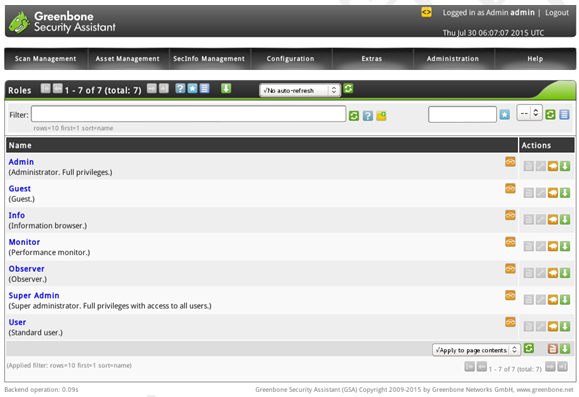
Task: Open the 'No auto-refresh' dropdown
Action: point(300,90)
